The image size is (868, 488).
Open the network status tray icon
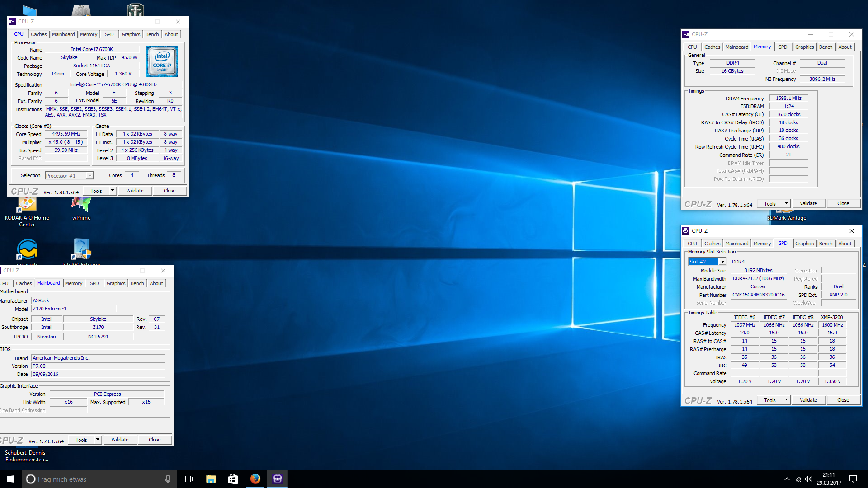(x=798, y=479)
